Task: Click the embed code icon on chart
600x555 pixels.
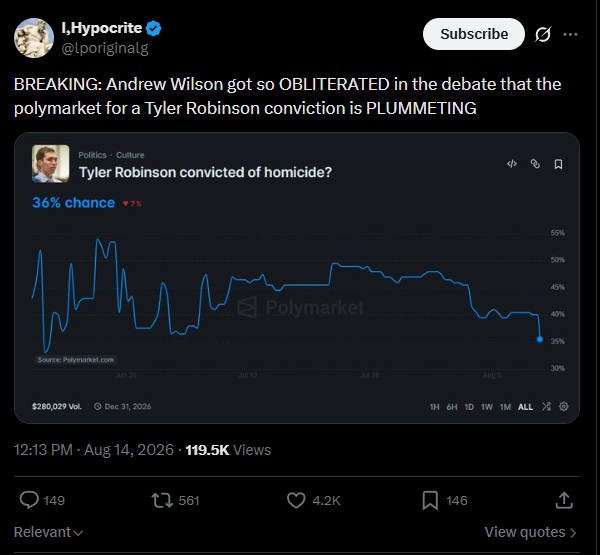Action: pos(512,164)
